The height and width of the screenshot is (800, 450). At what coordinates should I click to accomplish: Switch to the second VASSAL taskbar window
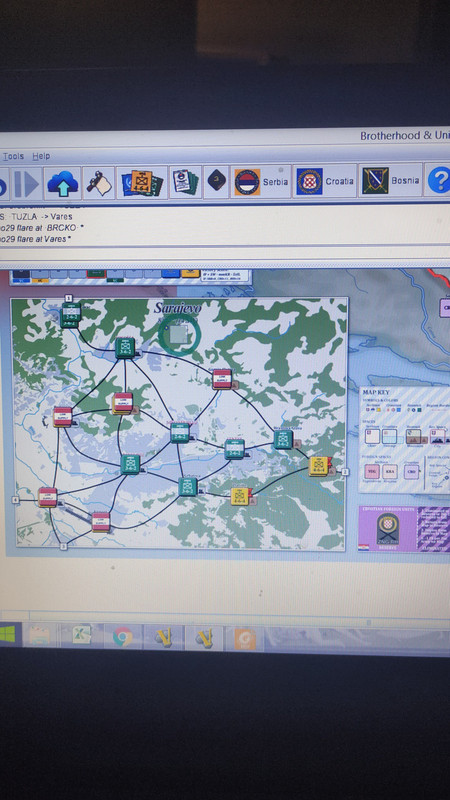tap(204, 638)
